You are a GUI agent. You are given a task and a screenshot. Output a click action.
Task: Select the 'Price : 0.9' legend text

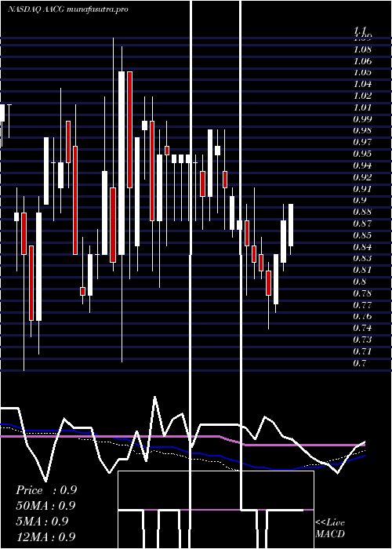point(46,490)
